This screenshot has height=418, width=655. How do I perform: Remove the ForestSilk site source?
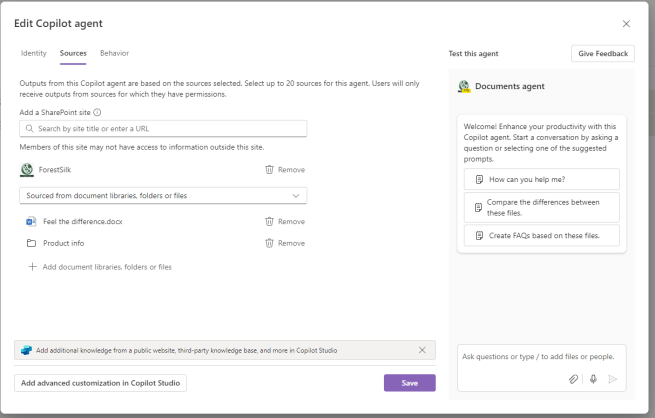point(285,170)
